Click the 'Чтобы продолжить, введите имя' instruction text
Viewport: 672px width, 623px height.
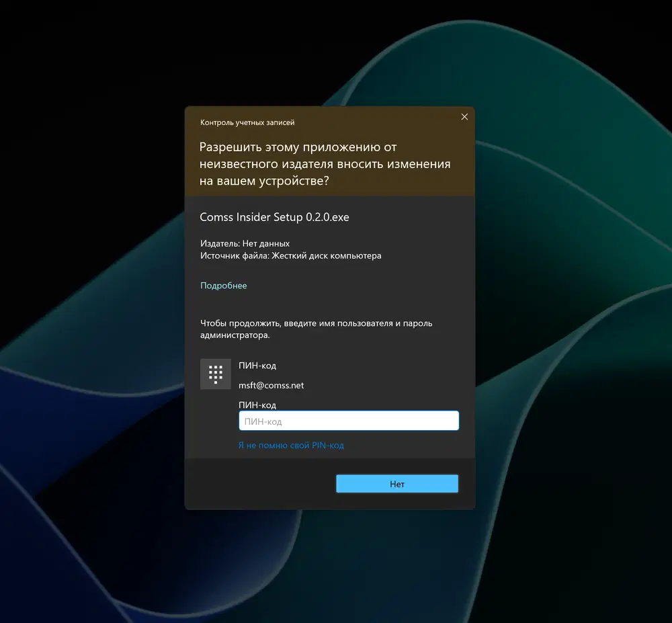pyautogui.click(x=316, y=329)
